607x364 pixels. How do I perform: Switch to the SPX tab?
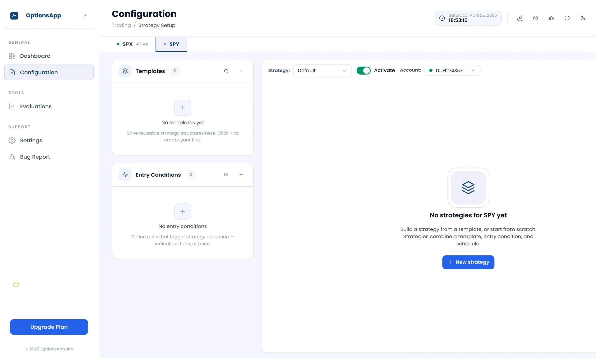click(x=132, y=44)
